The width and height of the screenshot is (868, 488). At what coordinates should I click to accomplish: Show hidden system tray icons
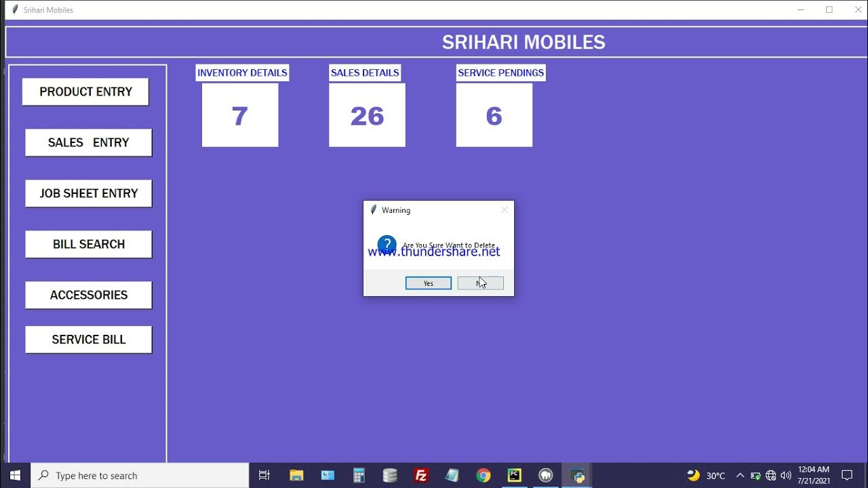click(x=740, y=475)
